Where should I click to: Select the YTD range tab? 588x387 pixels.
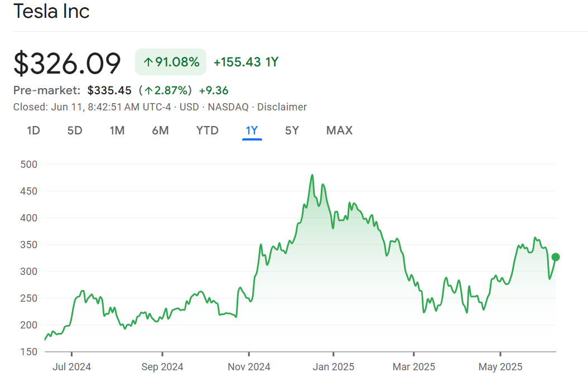coord(207,130)
